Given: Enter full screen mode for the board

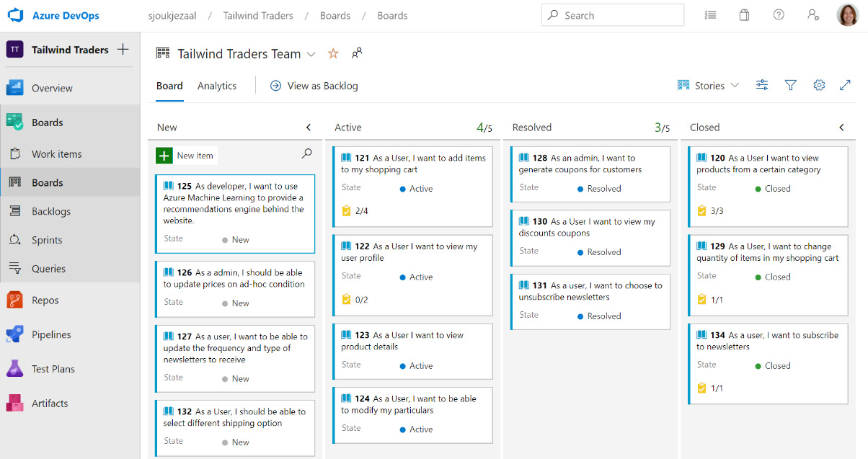Looking at the screenshot, I should [845, 85].
